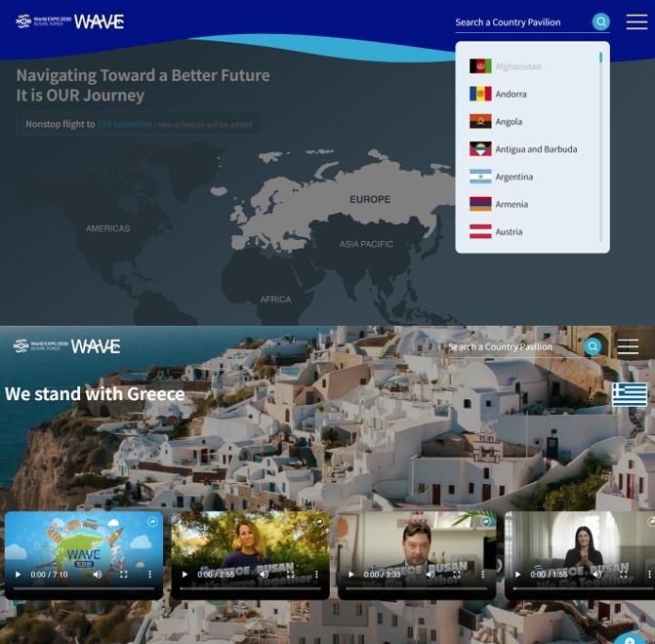655x644 pixels.
Task: Open more options on the 7:10 video
Action: point(149,575)
